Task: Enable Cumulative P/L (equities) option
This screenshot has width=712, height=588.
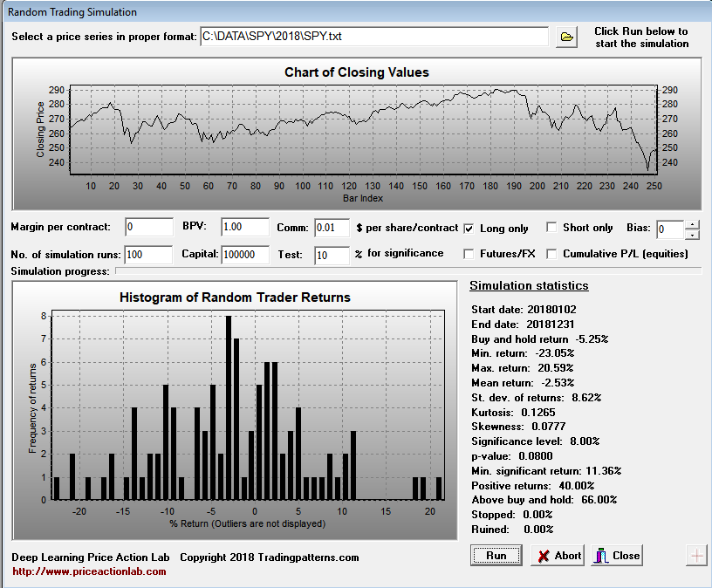Action: point(551,254)
